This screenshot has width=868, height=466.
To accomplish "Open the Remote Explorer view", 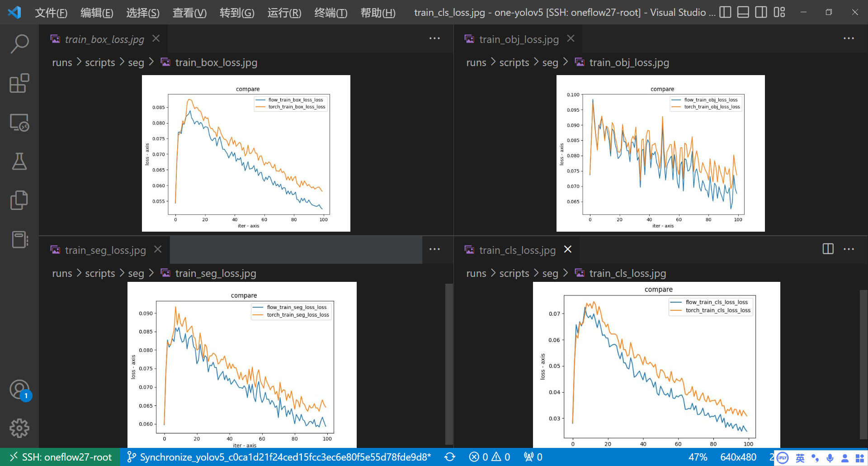I will point(19,122).
